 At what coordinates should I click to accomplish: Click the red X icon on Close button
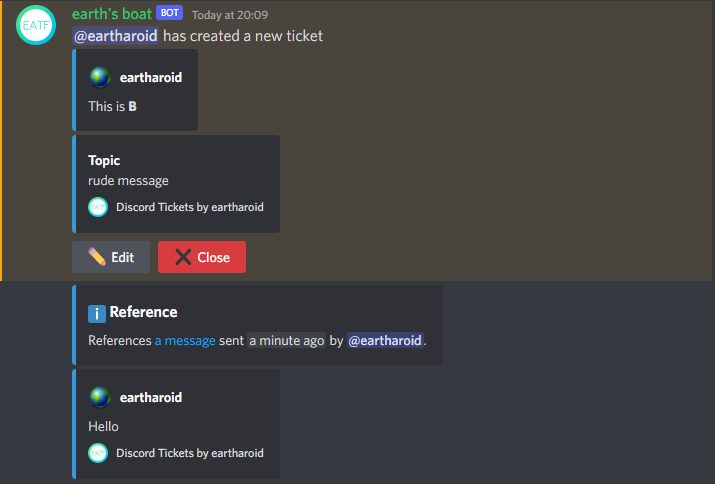(183, 257)
